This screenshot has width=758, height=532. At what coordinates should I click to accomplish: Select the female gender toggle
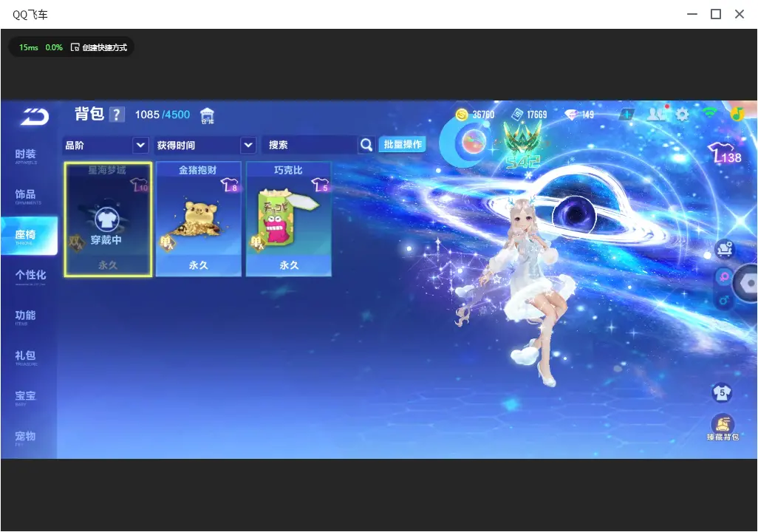pyautogui.click(x=724, y=277)
